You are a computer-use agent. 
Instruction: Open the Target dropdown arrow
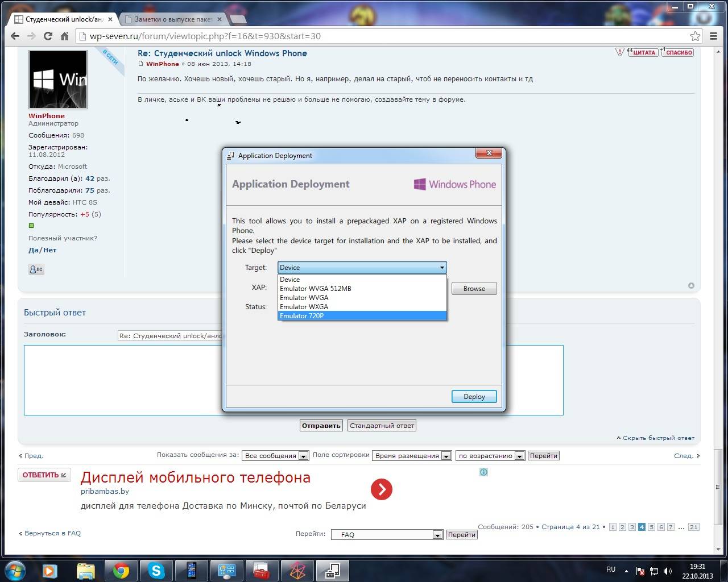coord(442,267)
